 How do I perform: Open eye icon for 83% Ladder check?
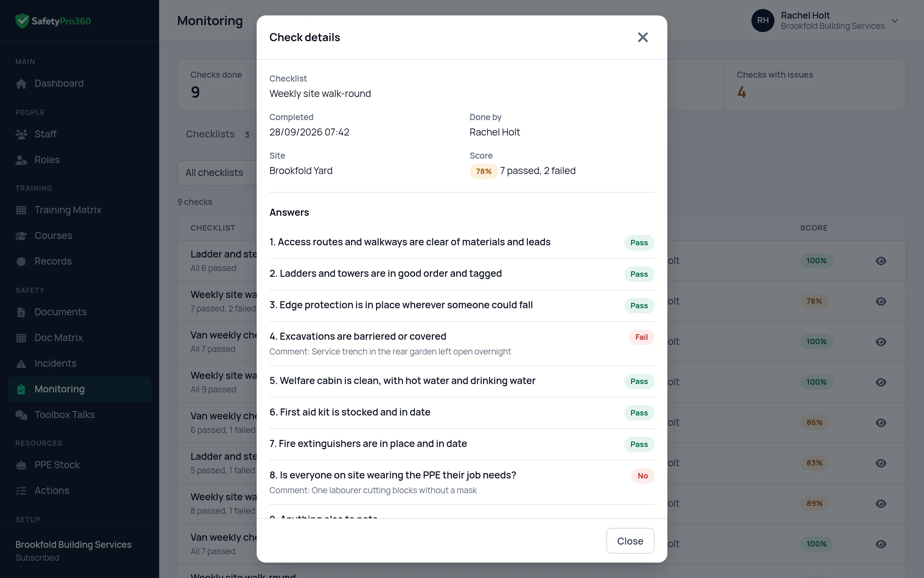880,463
